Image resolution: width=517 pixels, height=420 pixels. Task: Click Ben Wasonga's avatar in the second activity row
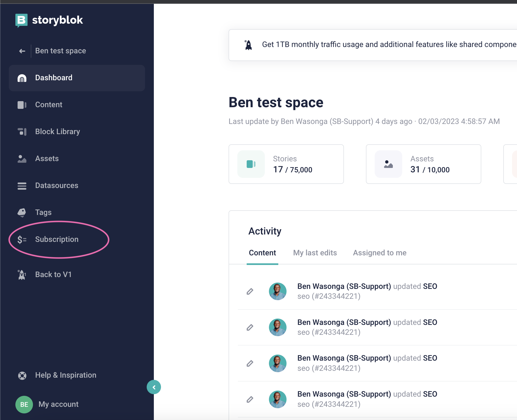pos(278,327)
